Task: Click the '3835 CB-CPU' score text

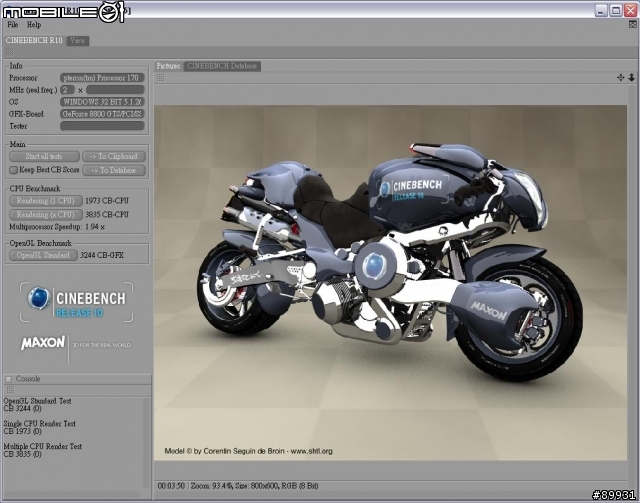Action: pyautogui.click(x=107, y=215)
